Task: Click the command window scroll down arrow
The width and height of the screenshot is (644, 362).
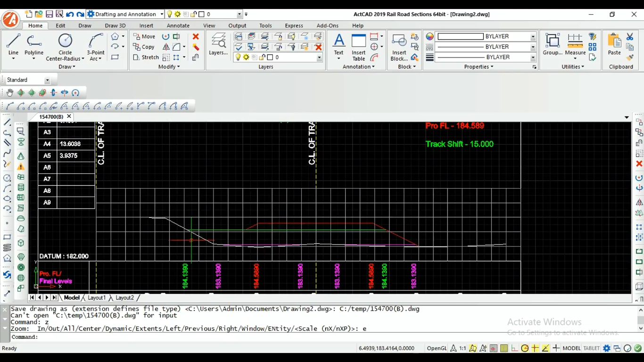Action: click(640, 328)
